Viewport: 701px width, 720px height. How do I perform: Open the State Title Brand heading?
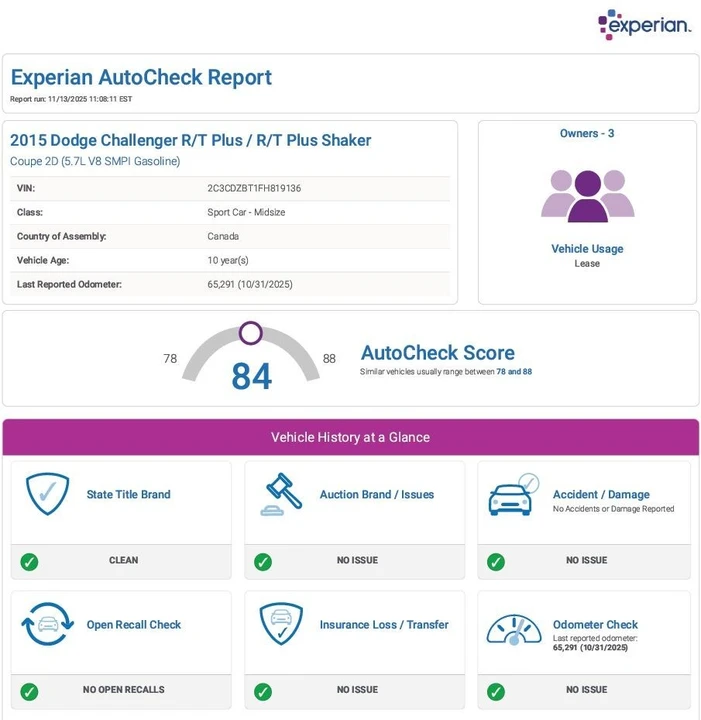pyautogui.click(x=129, y=495)
